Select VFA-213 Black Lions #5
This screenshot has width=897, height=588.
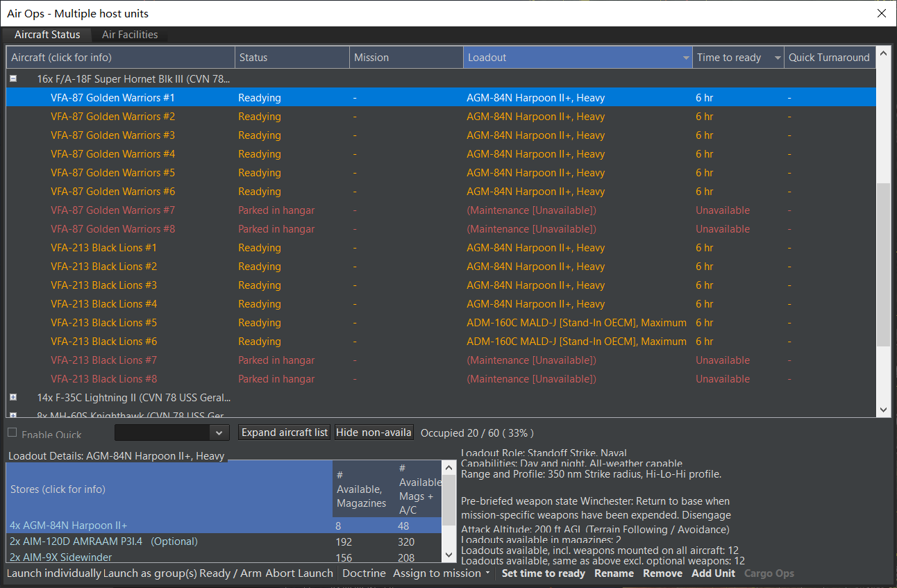(441, 323)
